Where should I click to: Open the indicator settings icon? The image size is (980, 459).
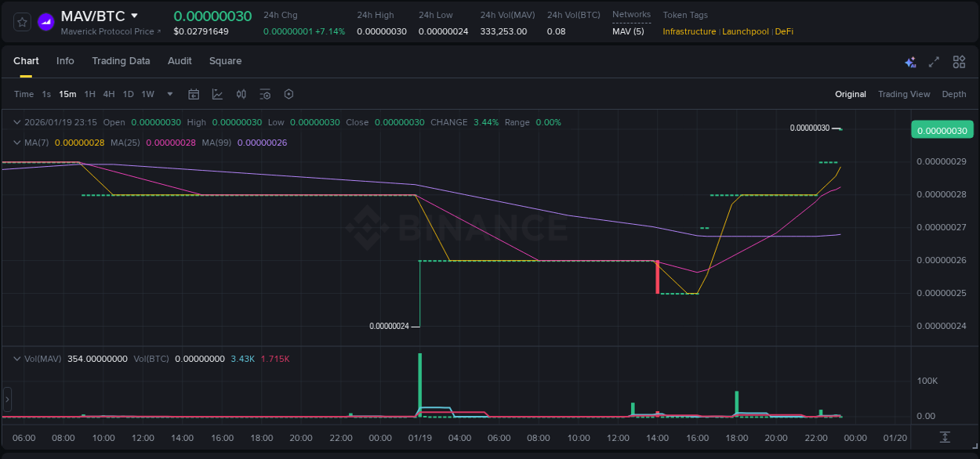[264, 94]
